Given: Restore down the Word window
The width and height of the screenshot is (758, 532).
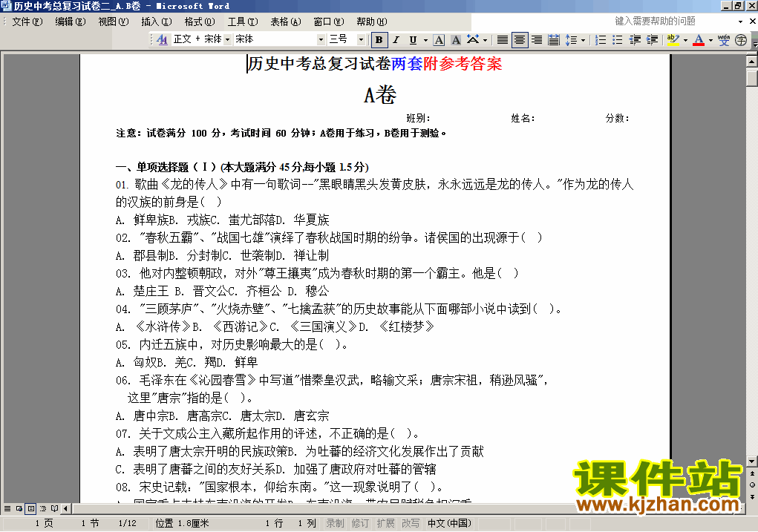Looking at the screenshot, I should (x=738, y=6).
